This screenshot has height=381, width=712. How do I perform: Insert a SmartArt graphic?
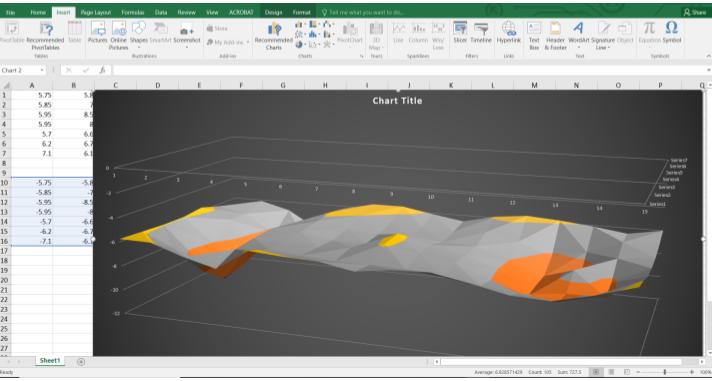(160, 33)
